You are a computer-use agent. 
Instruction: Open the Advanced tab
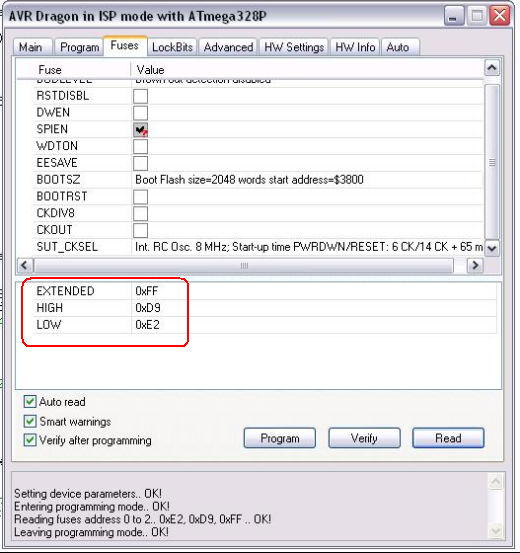pyautogui.click(x=228, y=47)
